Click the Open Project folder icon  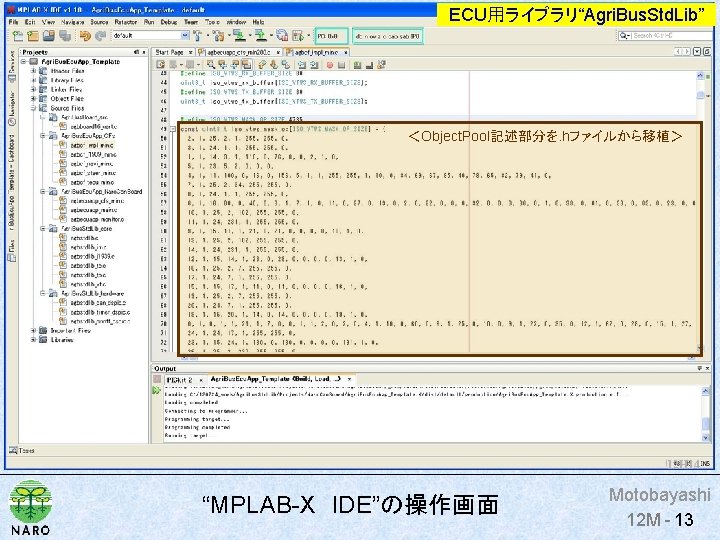49,35
